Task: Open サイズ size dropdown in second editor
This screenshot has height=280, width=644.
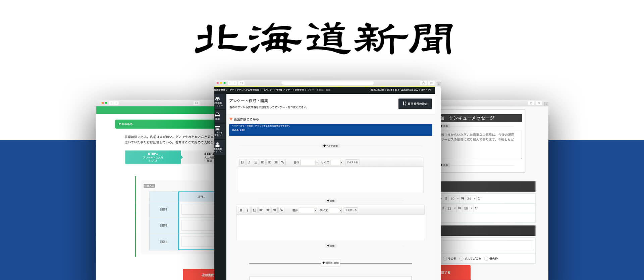Action: (335, 210)
